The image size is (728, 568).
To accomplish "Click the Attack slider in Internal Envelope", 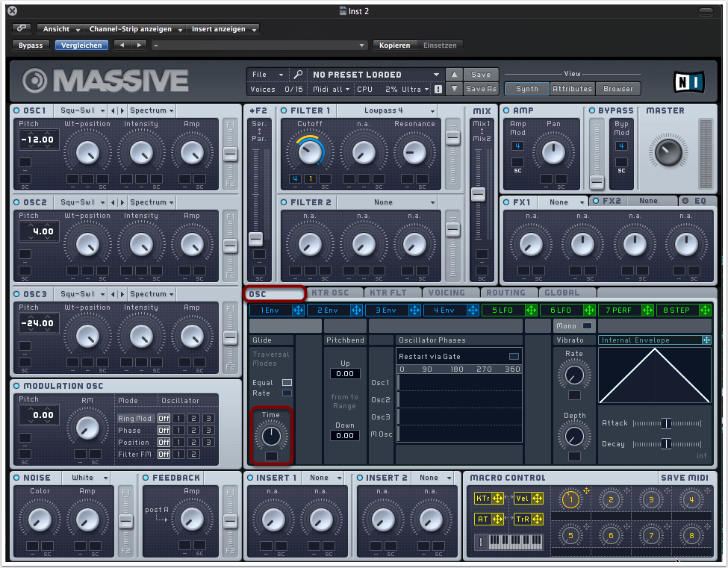I will (x=665, y=423).
